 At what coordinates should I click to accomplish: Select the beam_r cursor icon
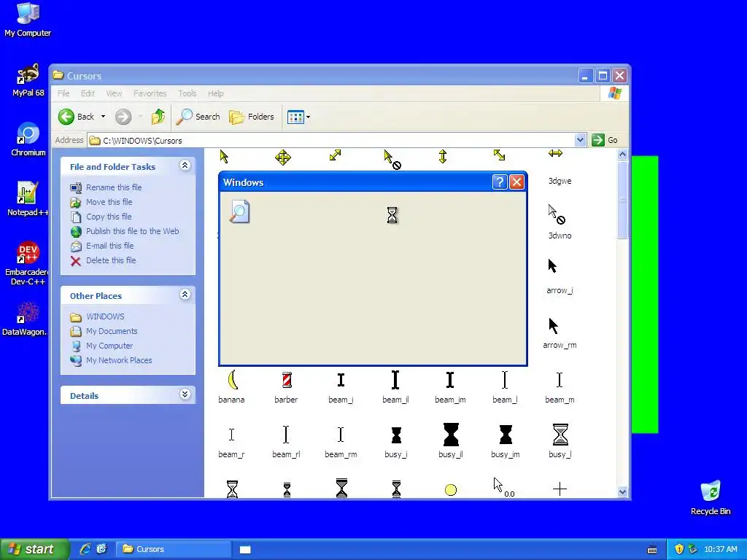(231, 435)
